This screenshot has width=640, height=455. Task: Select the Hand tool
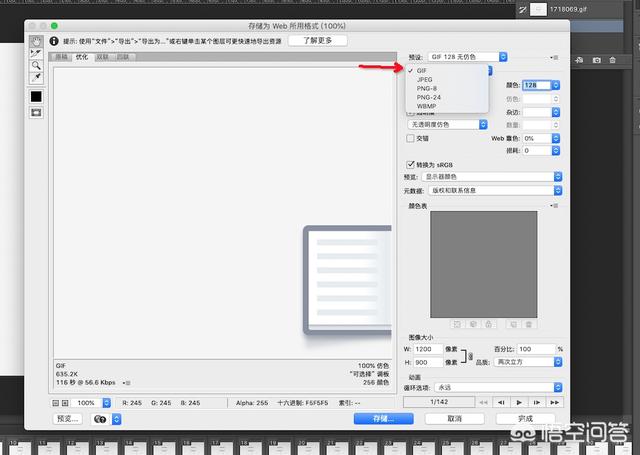(x=36, y=41)
